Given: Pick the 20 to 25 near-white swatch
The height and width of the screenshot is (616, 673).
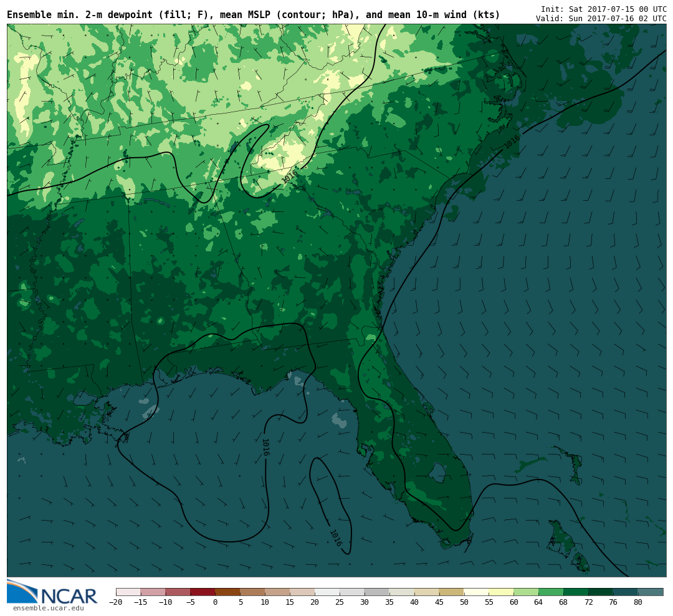Looking at the screenshot, I should point(328,592).
